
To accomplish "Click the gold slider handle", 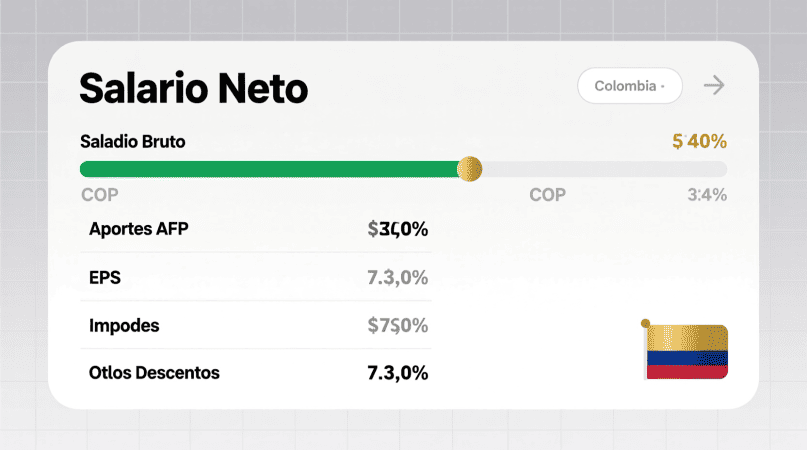I will click(469, 169).
